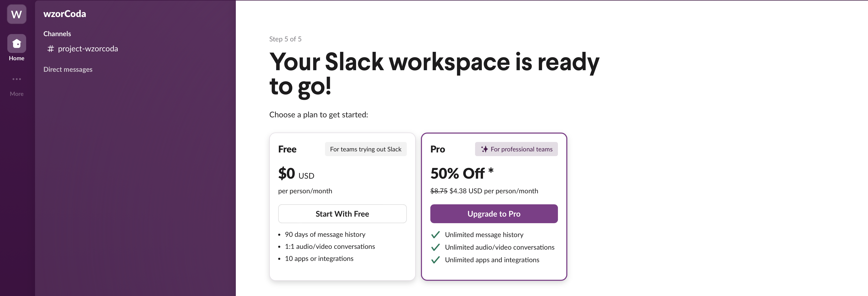Click the '$0' Free plan price
Screen dimensions: 868x296
[286, 173]
